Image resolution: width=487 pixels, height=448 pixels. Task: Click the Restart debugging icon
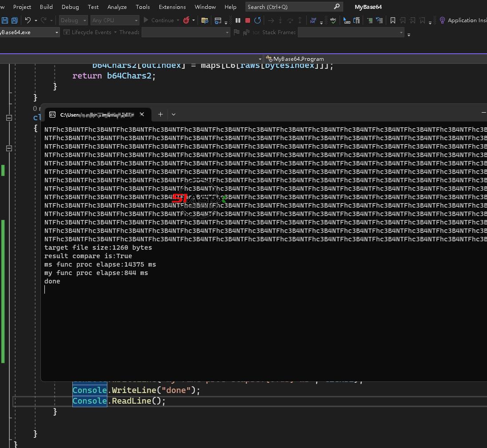(257, 20)
